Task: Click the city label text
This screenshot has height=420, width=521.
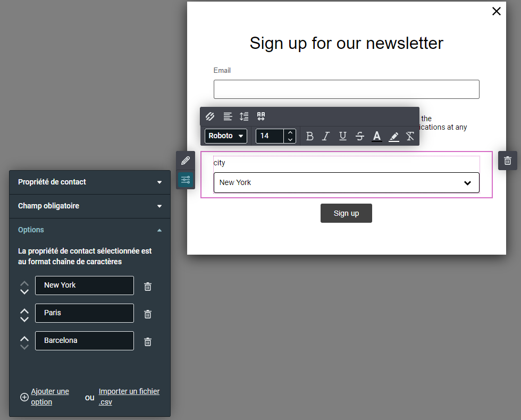Action: pyautogui.click(x=219, y=163)
